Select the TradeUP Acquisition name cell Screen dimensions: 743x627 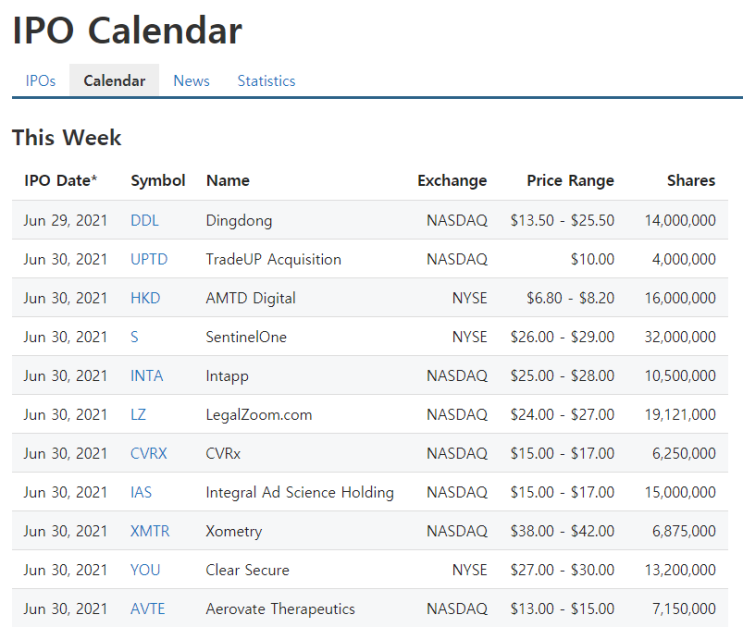(273, 259)
